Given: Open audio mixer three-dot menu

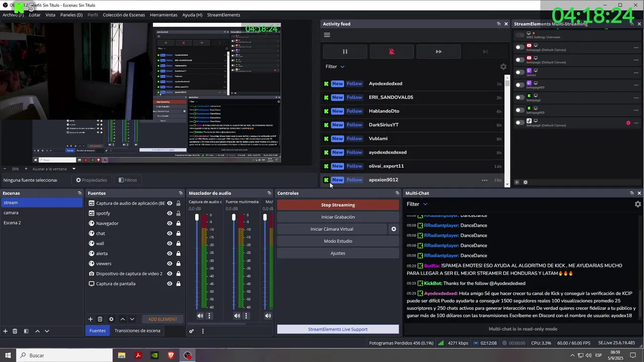Looking at the screenshot, I should point(203,331).
